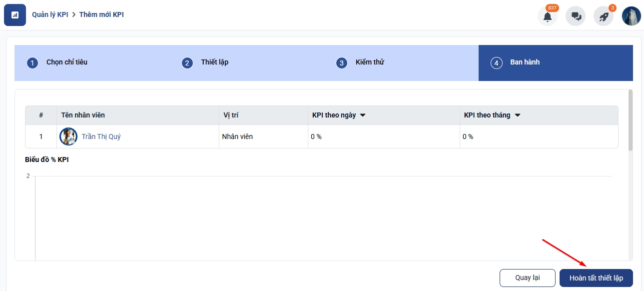Open the notifications bell icon
This screenshot has height=291, width=644.
tap(548, 16)
